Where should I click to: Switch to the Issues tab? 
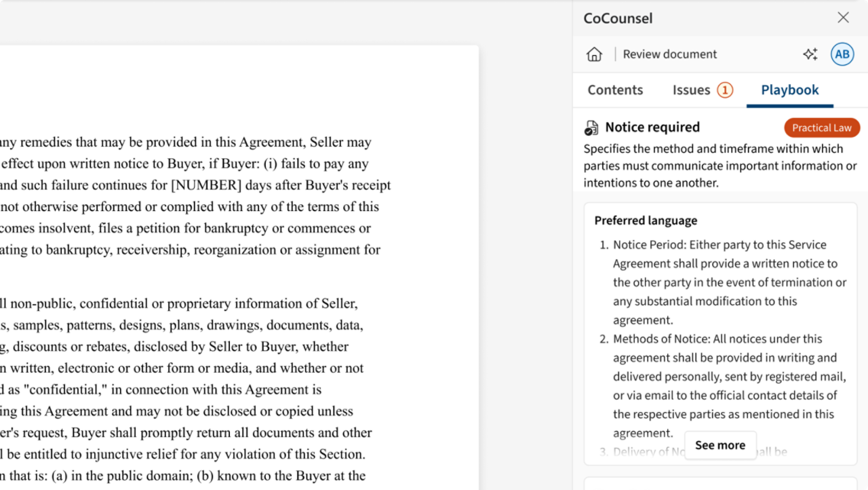point(703,90)
